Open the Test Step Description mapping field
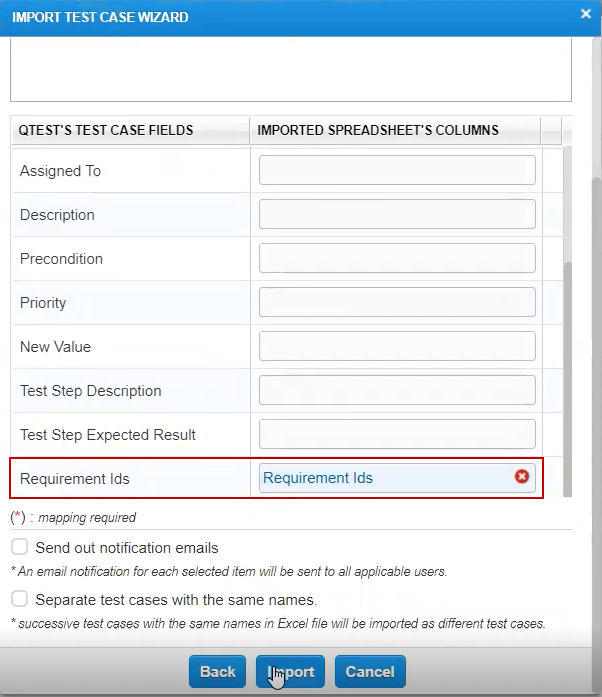The height and width of the screenshot is (697, 602). click(397, 391)
